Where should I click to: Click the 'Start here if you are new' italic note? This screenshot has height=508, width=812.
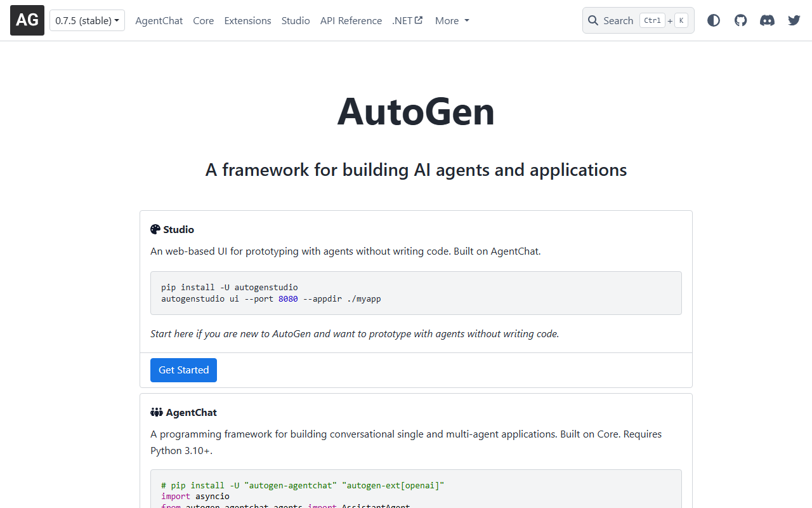click(x=355, y=333)
